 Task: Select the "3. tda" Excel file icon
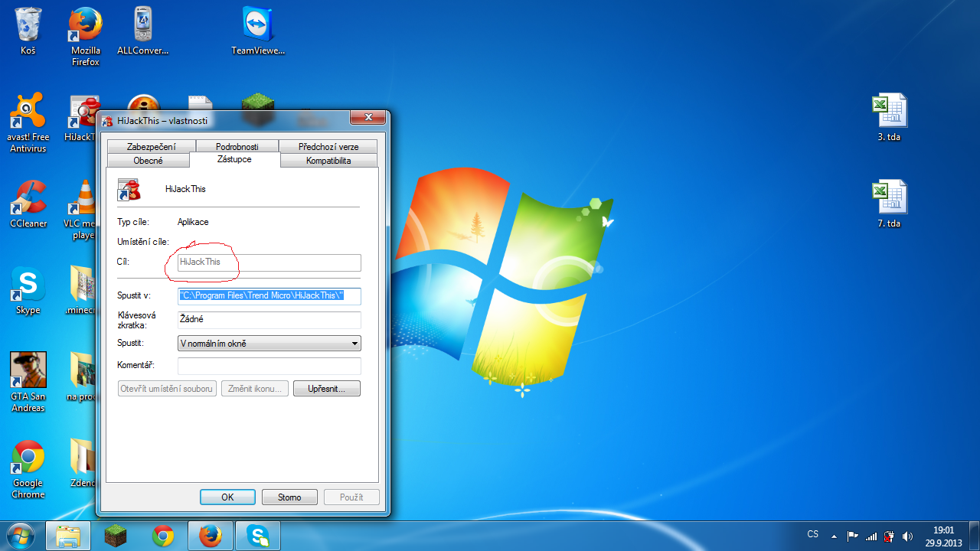(889, 118)
